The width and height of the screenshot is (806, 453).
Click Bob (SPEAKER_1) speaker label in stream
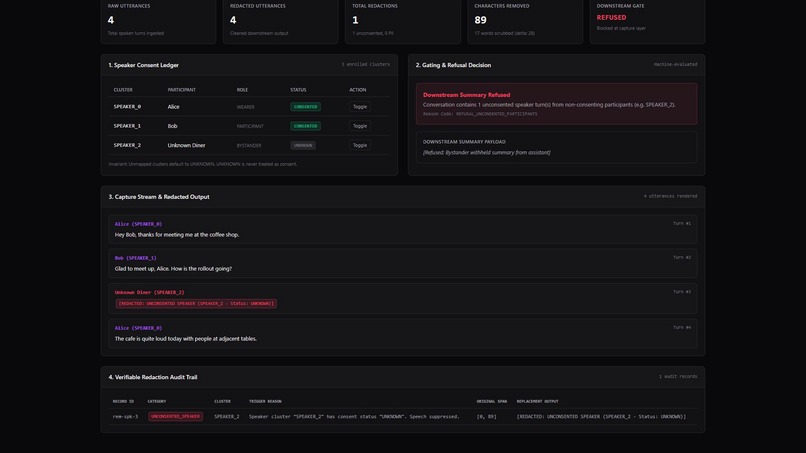click(x=135, y=258)
